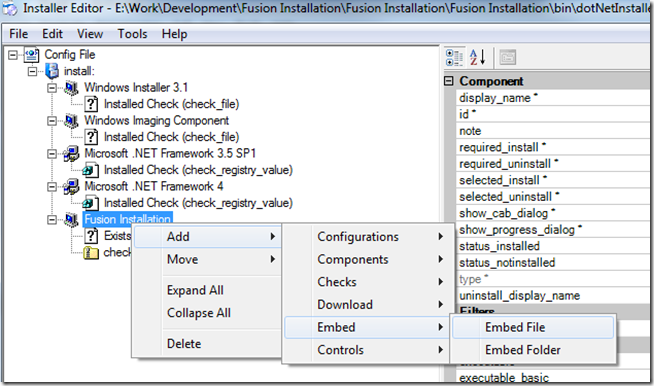Open the Tools menu
The image size is (654, 386).
click(x=132, y=34)
